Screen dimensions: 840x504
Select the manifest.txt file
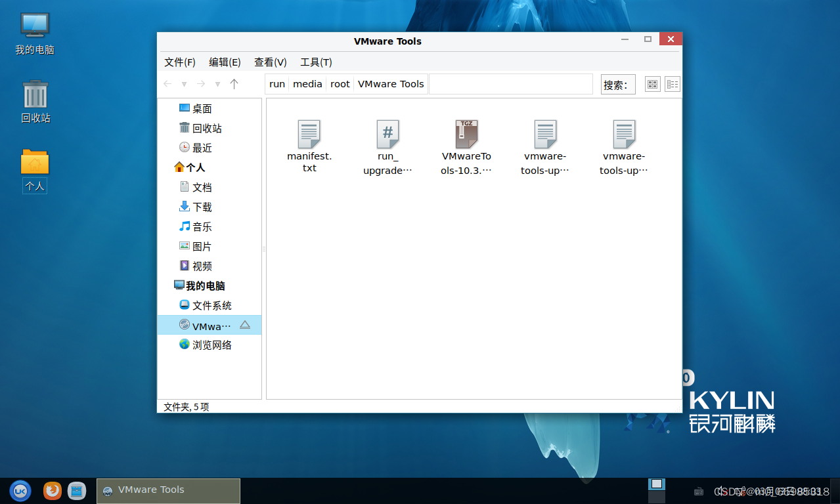coord(309,146)
